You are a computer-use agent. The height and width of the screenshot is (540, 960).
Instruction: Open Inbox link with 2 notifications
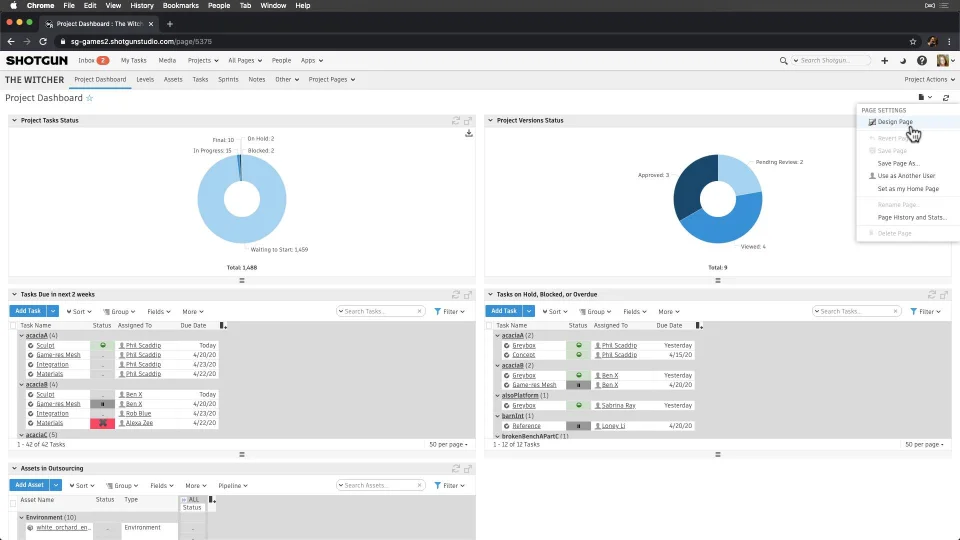coord(93,61)
